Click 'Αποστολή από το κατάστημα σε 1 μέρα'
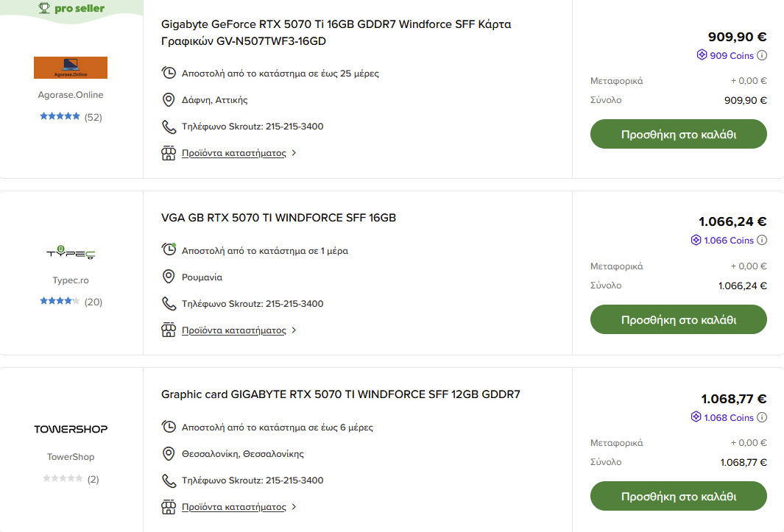The image size is (784, 532). point(265,250)
